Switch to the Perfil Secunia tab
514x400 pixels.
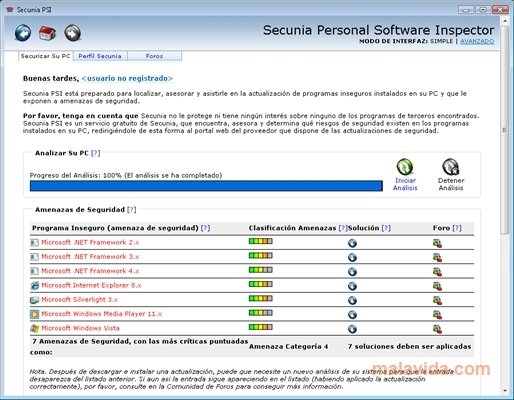click(x=100, y=56)
